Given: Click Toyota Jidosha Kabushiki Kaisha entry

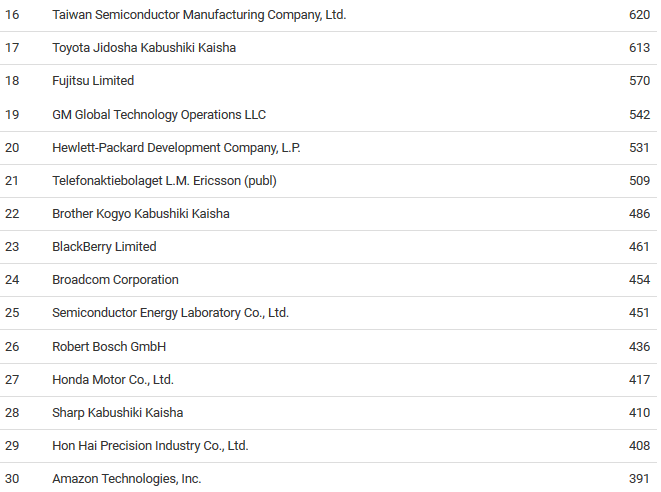Looking at the screenshot, I should tap(144, 48).
